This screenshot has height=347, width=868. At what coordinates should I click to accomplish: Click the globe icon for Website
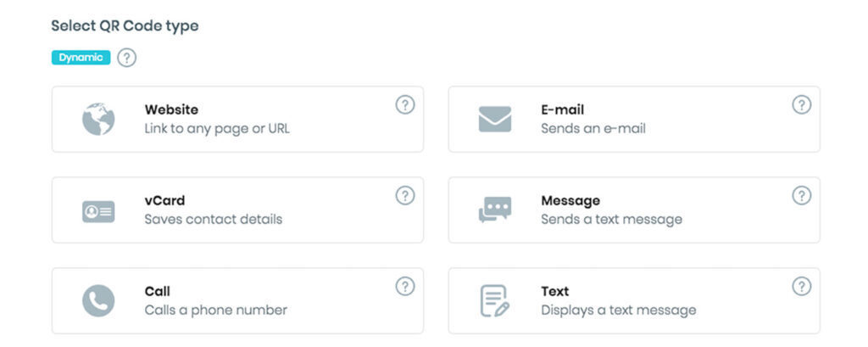point(98,119)
